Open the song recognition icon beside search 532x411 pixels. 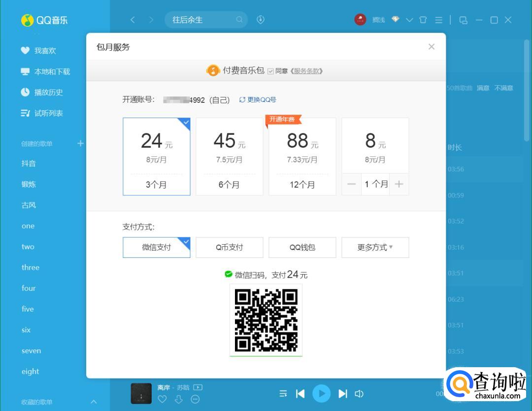click(260, 20)
